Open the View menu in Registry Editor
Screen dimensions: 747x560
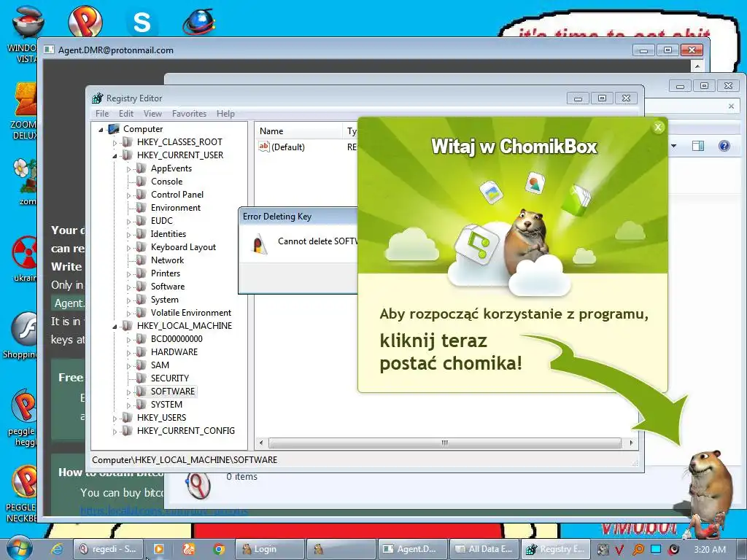[152, 113]
